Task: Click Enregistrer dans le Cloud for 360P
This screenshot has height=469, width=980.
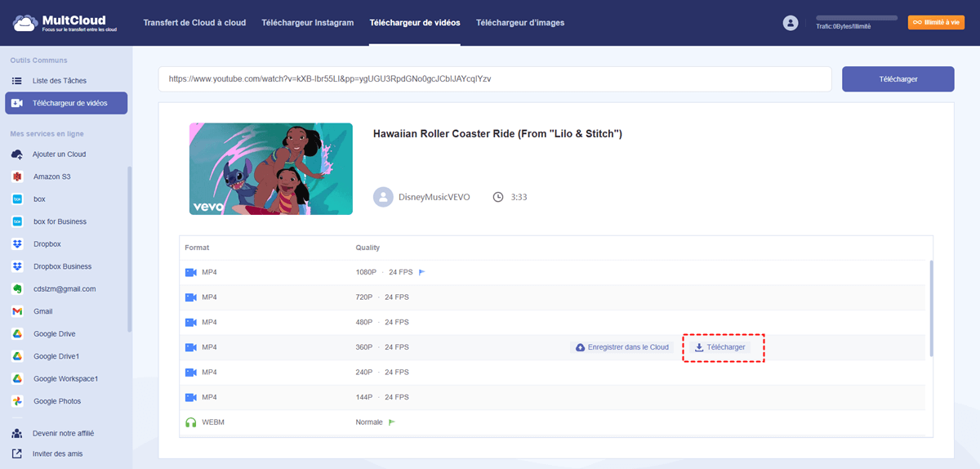Action: pos(621,347)
